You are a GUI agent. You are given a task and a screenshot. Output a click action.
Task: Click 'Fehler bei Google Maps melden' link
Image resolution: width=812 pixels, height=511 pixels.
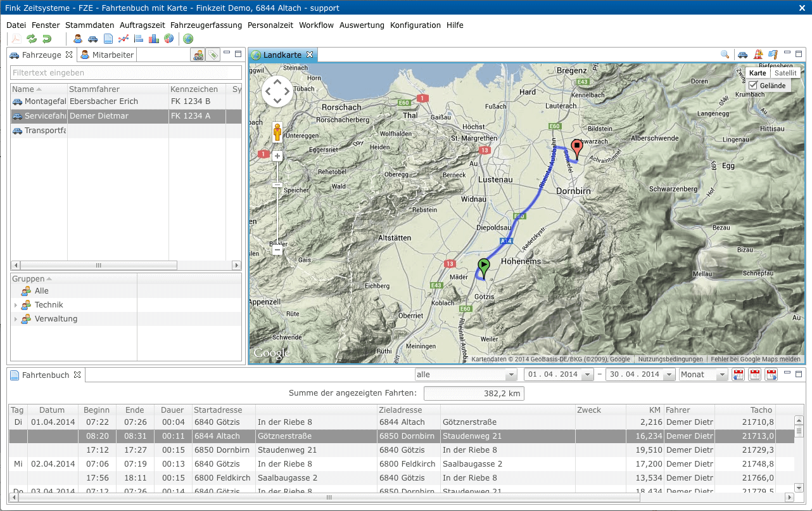756,359
